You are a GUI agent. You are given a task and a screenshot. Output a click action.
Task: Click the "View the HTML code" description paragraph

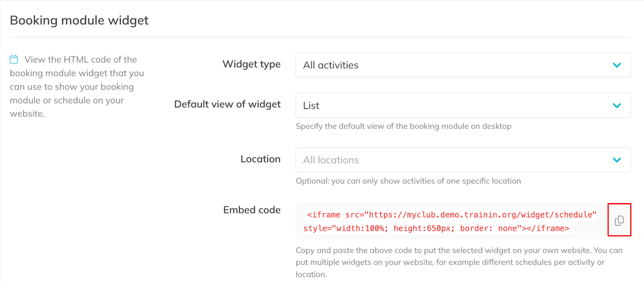pos(76,87)
